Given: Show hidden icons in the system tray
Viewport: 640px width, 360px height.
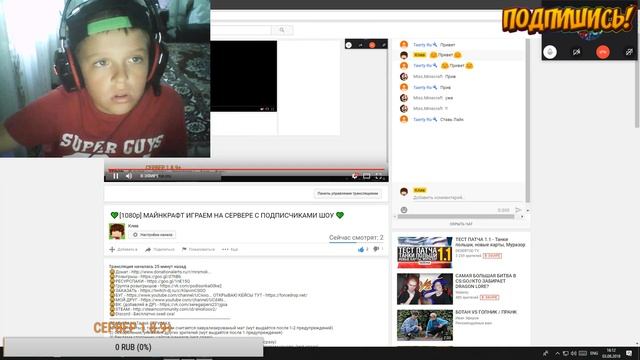Looking at the screenshot, I should [557, 353].
